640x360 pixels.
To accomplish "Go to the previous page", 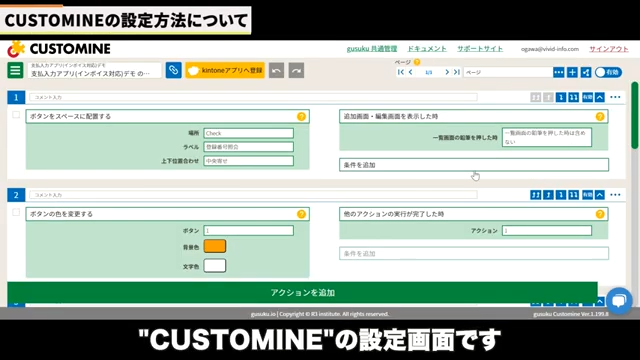I will pos(411,72).
